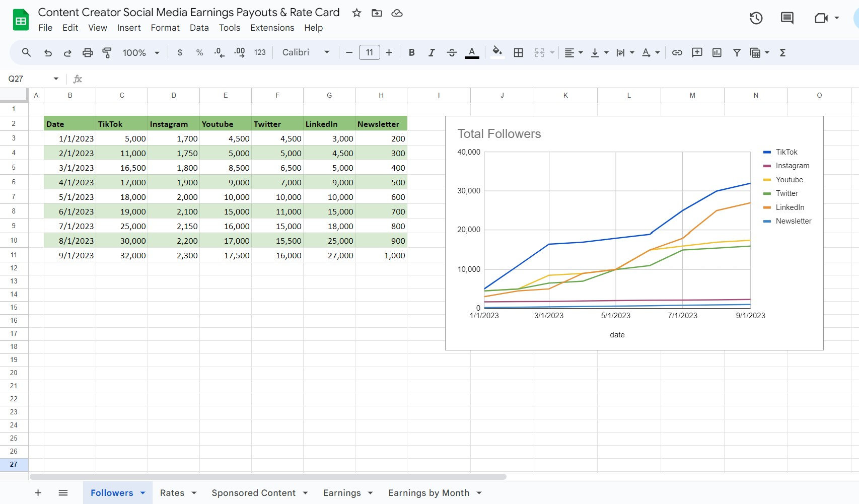Viewport: 859px width, 504px height.
Task: Click the create filter funnel icon
Action: coord(737,52)
